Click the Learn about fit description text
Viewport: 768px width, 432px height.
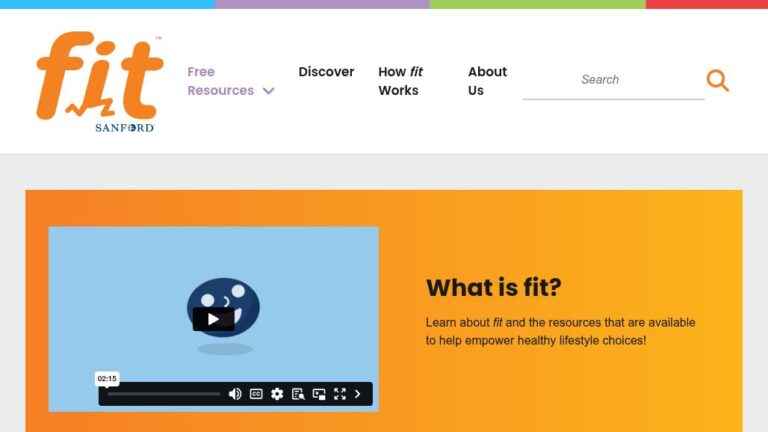point(560,332)
